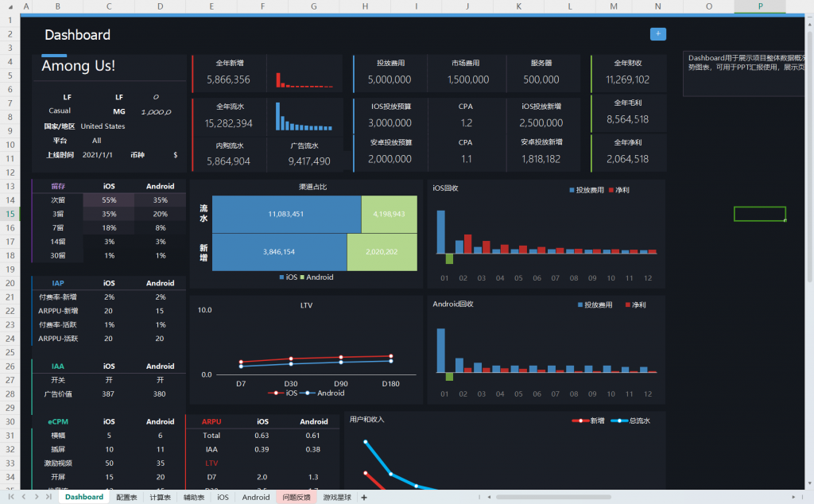Click the horizontal scrollbar right arrow
This screenshot has width=814, height=504.
pos(793,498)
